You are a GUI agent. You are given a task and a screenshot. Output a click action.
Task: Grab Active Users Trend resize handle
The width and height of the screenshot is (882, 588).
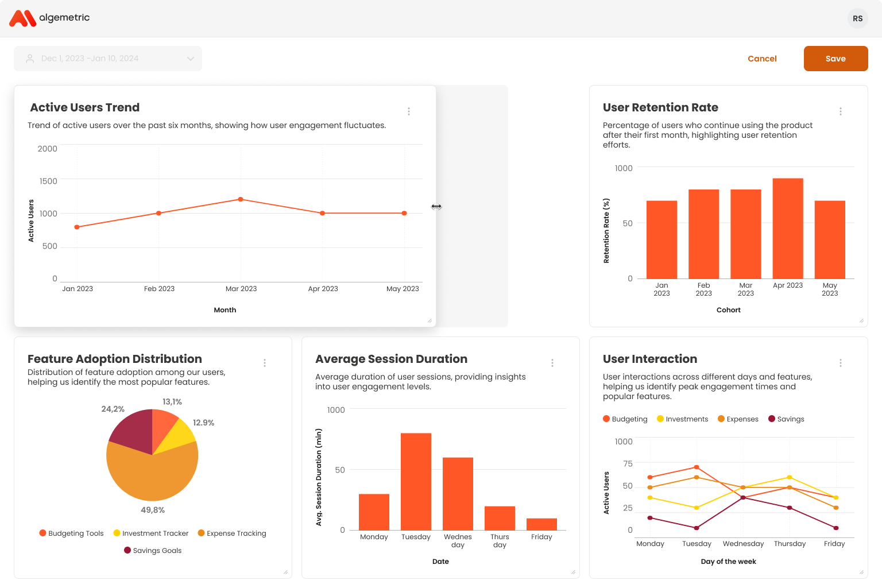pos(430,321)
